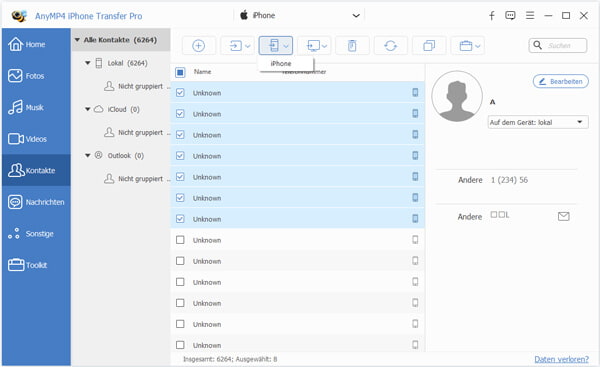Click the Bearbeiten edit button
The image size is (600, 367).
[561, 82]
